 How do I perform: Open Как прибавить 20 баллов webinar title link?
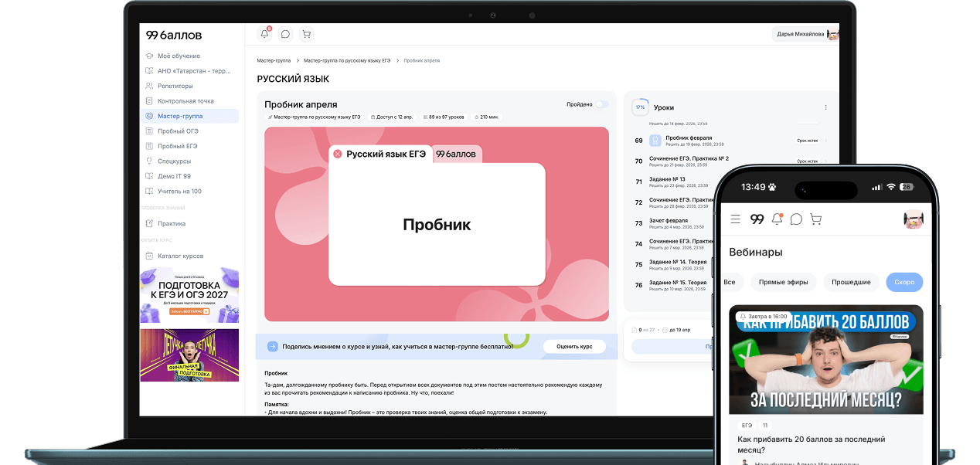(x=812, y=444)
